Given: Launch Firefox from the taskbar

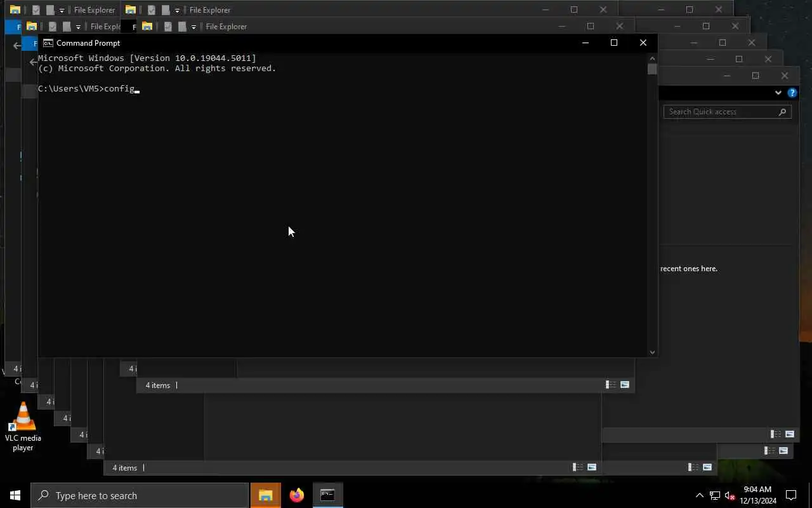Looking at the screenshot, I should pos(297,495).
